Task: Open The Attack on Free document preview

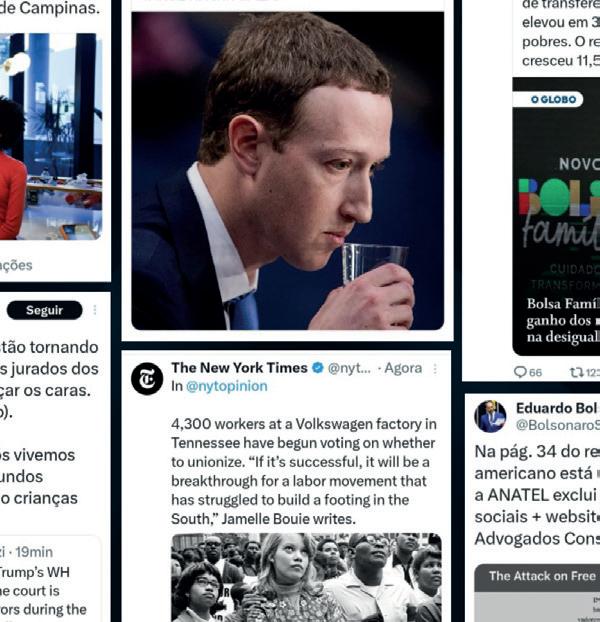Action: tap(537, 593)
